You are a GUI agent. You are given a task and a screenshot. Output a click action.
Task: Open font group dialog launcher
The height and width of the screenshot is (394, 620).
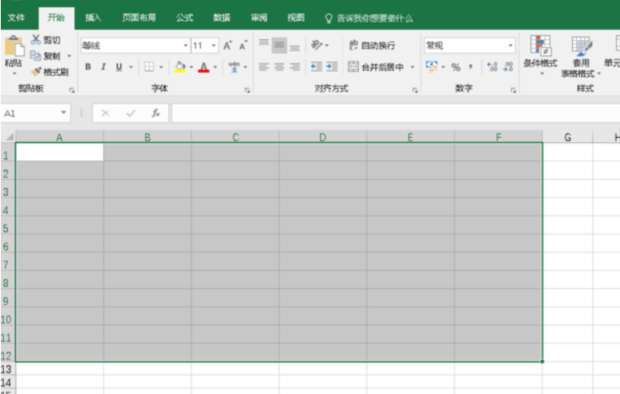tap(247, 91)
